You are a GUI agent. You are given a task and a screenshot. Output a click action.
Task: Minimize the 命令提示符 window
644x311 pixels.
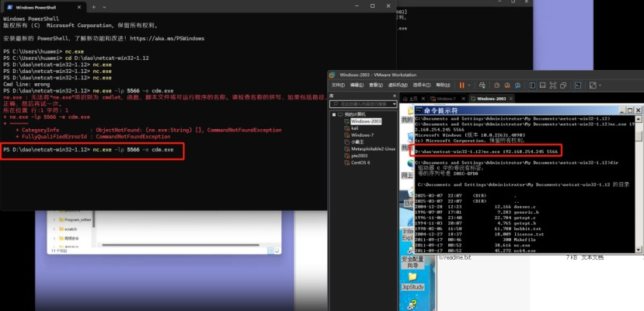click(623, 110)
